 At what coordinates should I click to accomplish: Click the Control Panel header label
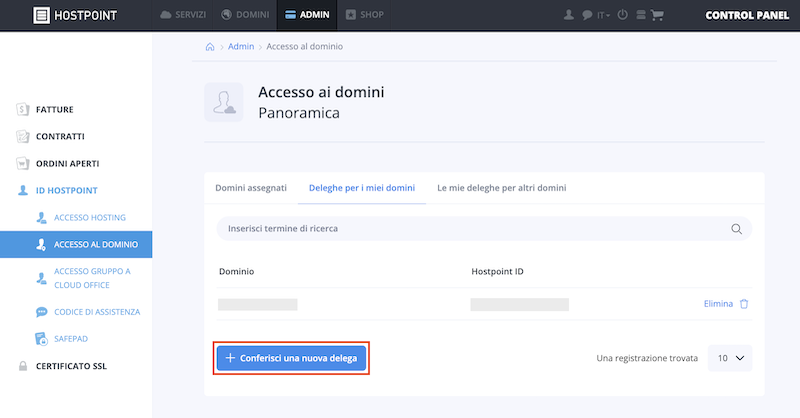[x=747, y=15]
